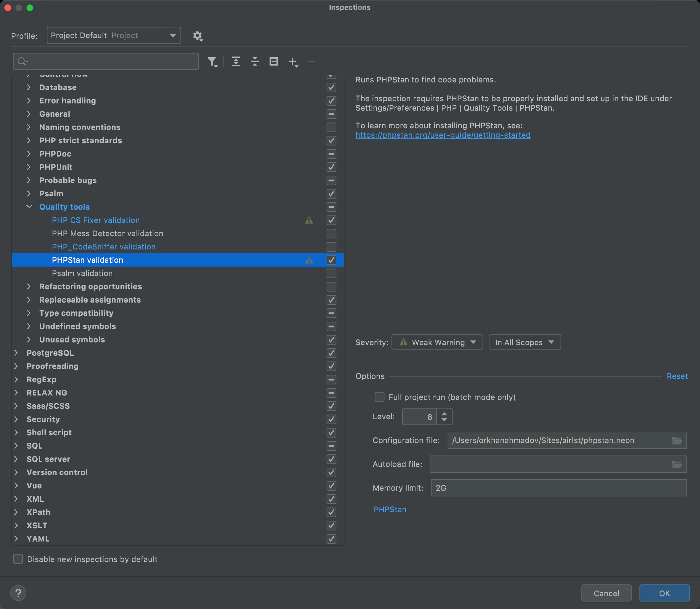Viewport: 700px width, 609px height.
Task: Select PHP_CodeSniffer validation item
Action: pyautogui.click(x=104, y=247)
